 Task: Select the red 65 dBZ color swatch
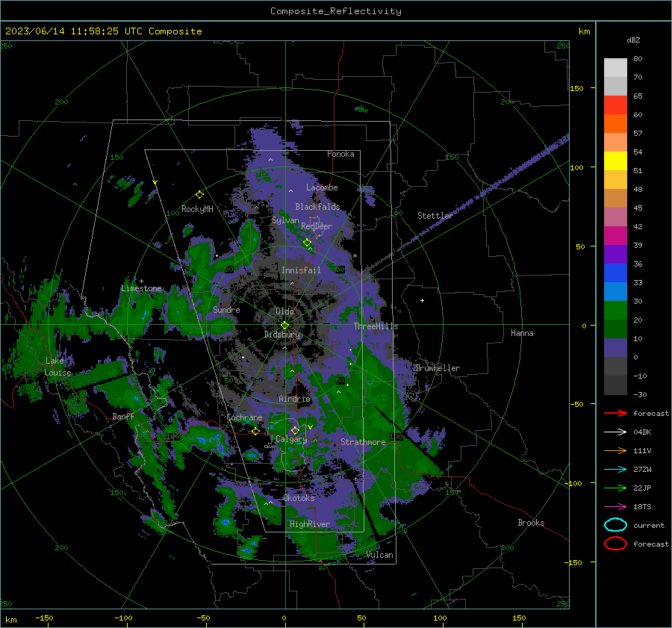pyautogui.click(x=615, y=105)
